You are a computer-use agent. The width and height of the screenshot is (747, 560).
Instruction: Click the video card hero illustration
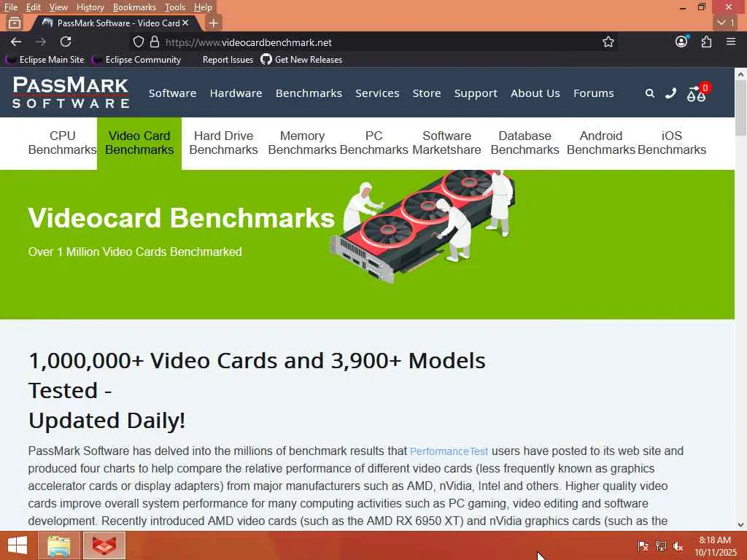tap(422, 227)
